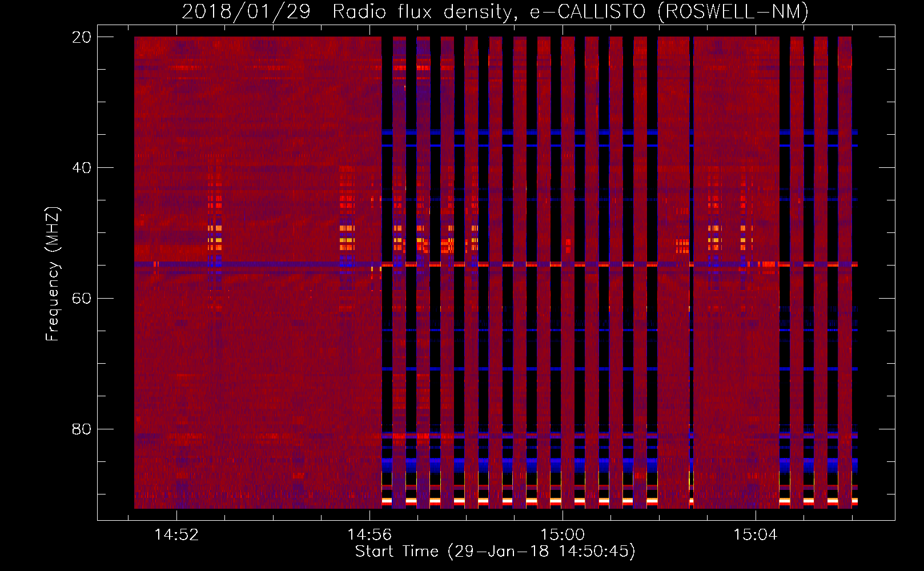Click the plot title "2018/01/29 Radio flux density, e-CALLISTO (ROSWELL-NM)"
924x571 pixels.
(495, 12)
